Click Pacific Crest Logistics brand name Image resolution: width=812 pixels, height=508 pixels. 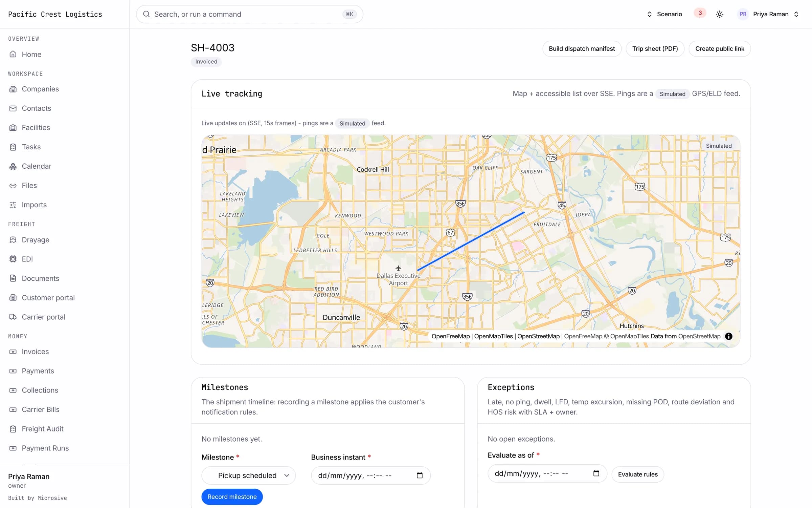pyautogui.click(x=55, y=14)
